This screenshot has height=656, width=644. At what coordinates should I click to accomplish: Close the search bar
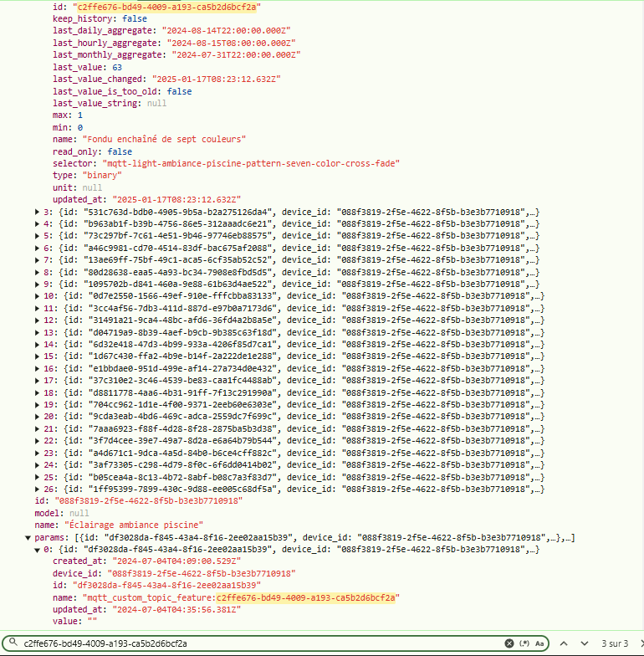[x=635, y=643]
